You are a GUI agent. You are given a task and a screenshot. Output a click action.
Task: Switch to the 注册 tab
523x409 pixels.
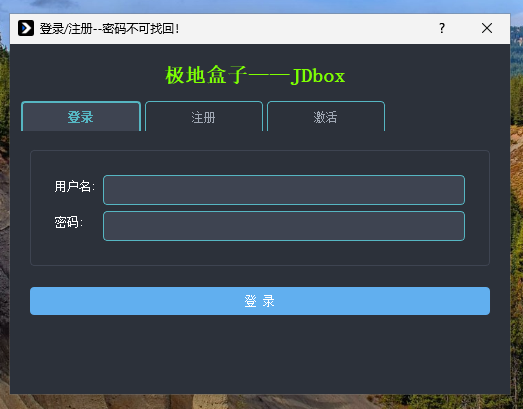pos(204,116)
